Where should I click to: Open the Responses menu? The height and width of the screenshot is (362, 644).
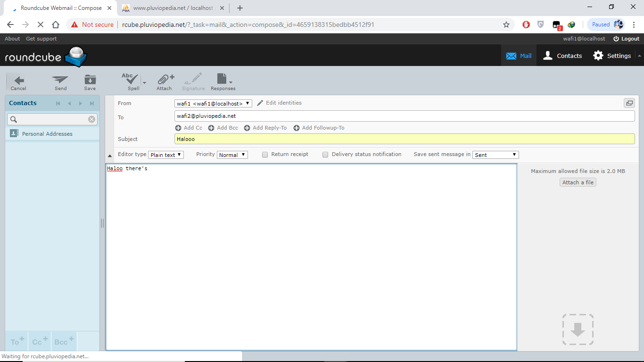click(223, 82)
